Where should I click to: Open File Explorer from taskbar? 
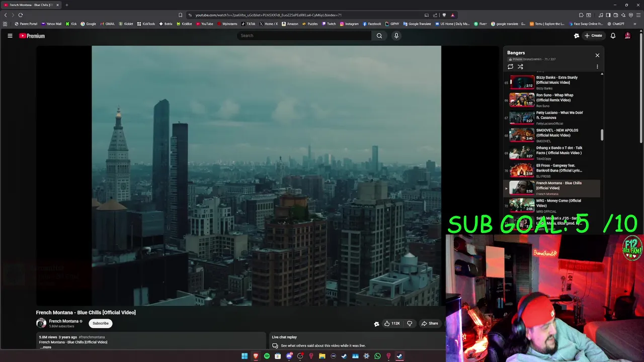tap(322, 356)
